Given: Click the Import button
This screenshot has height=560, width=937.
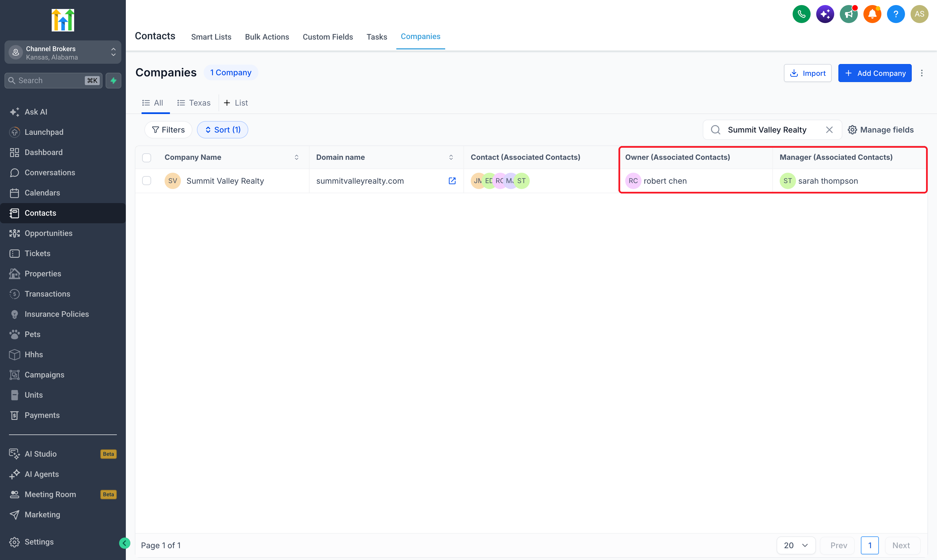Looking at the screenshot, I should (807, 73).
